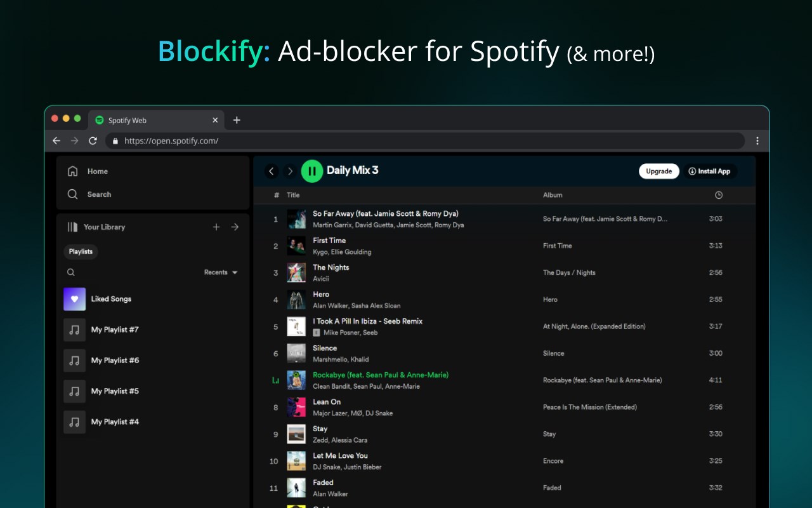Click the Upgrade button
This screenshot has height=508, width=812.
(x=658, y=171)
